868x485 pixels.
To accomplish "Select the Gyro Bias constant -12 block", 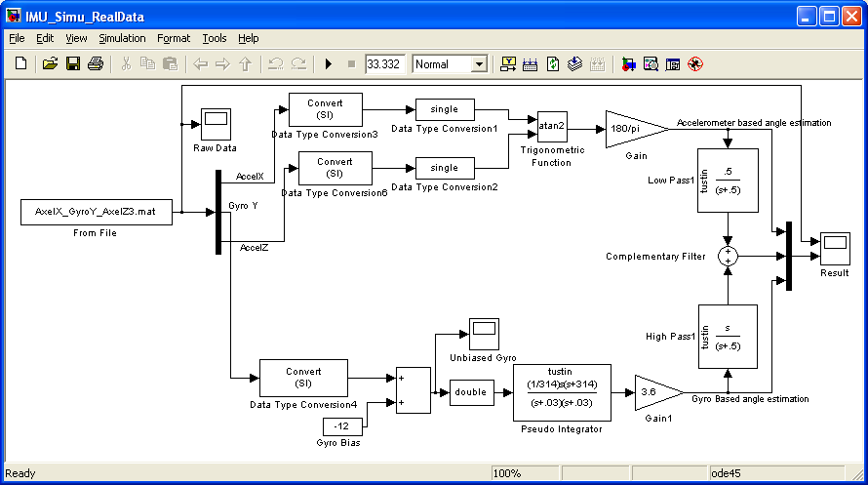I will coord(342,426).
